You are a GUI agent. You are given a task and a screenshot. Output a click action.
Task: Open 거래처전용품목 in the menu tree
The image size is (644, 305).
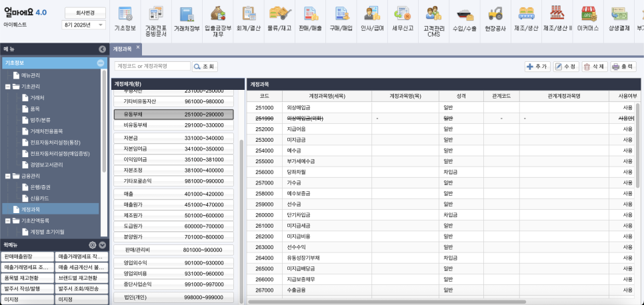click(x=47, y=131)
